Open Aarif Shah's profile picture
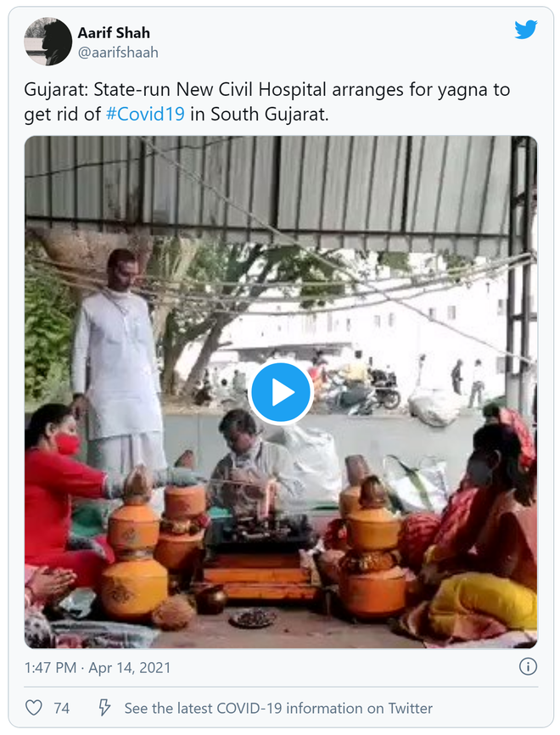560x735 pixels. pos(48,42)
